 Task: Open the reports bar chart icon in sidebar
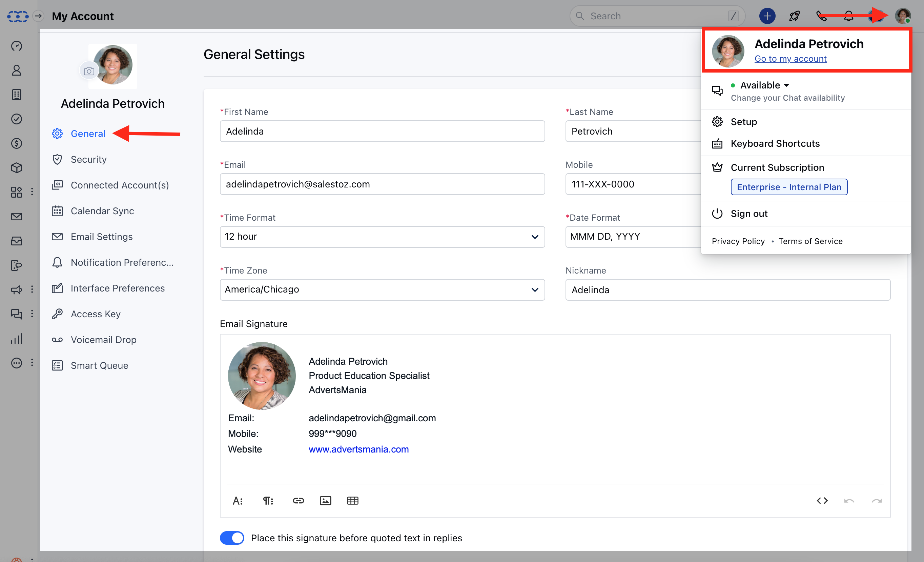pyautogui.click(x=17, y=339)
